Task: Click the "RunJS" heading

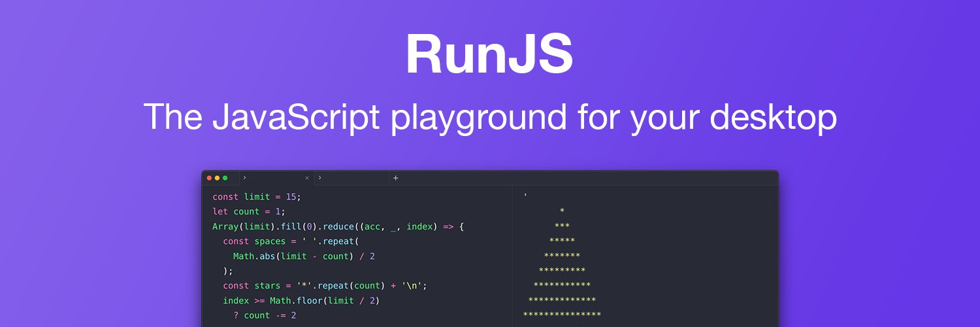Action: click(489, 54)
